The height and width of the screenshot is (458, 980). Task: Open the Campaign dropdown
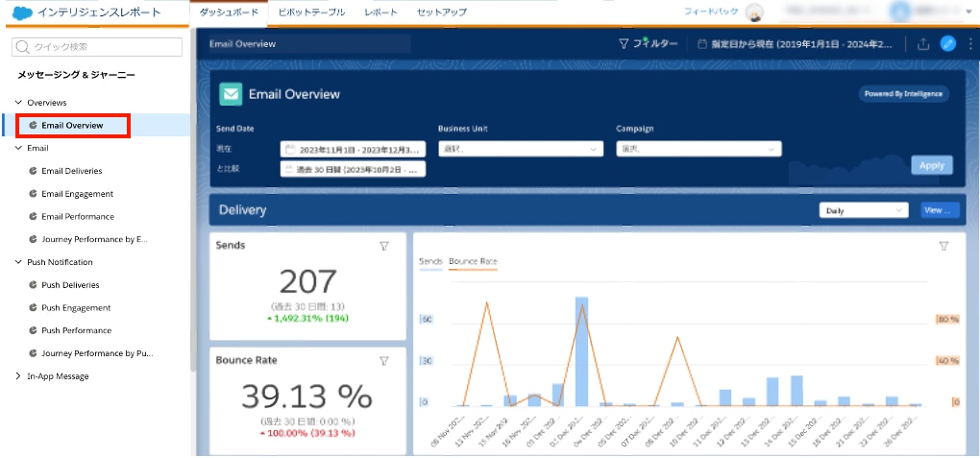[x=698, y=150]
